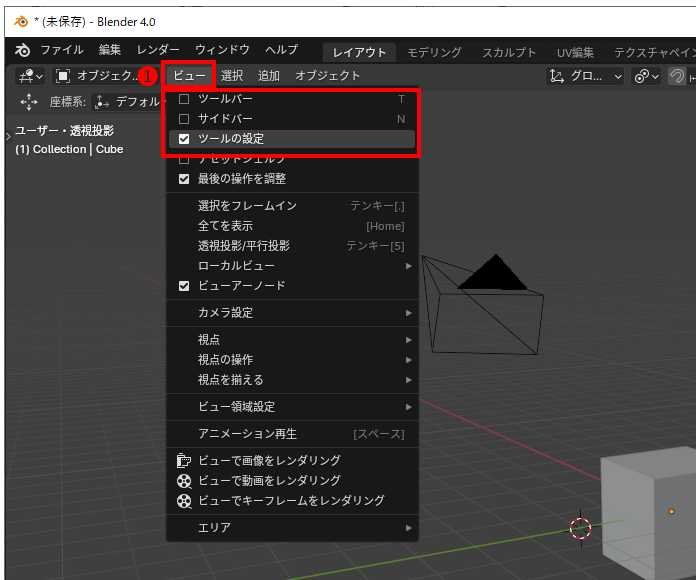Viewport: 696px width, 580px height.
Task: Click the render keyframes film reel icon
Action: [x=183, y=501]
